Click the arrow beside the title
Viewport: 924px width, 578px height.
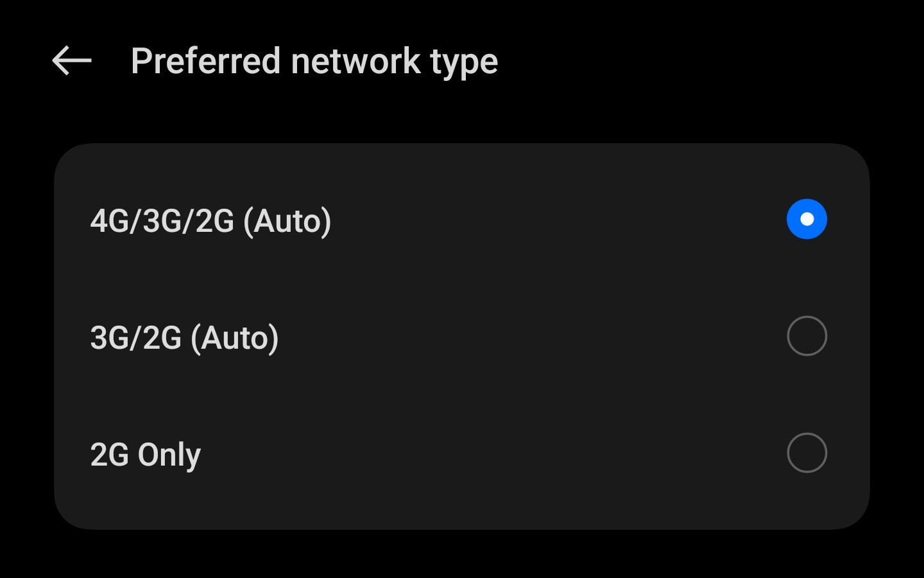tap(71, 60)
